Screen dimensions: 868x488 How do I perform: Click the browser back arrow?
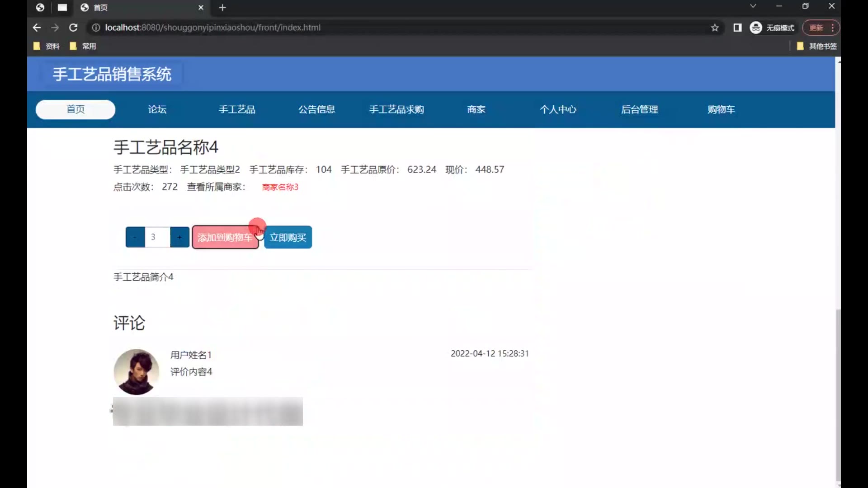pos(37,28)
